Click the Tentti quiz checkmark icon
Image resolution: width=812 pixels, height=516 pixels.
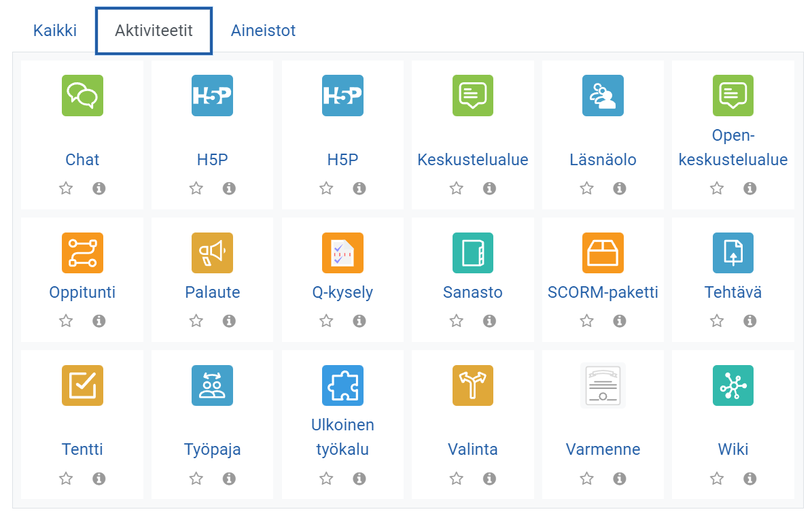click(x=82, y=385)
